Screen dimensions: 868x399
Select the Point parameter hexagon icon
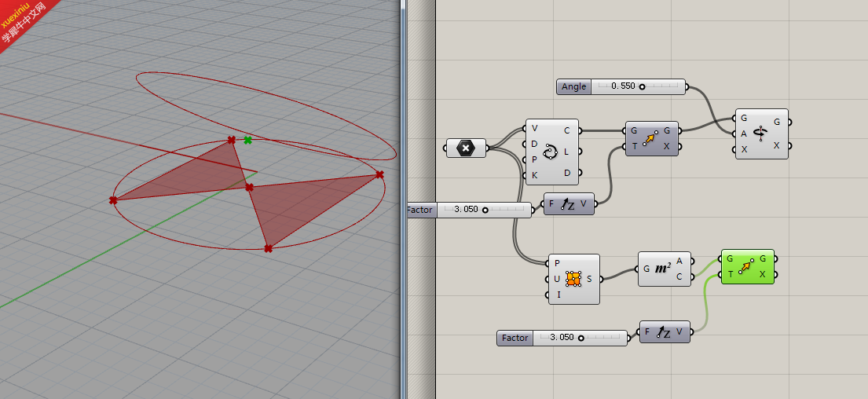tap(466, 148)
